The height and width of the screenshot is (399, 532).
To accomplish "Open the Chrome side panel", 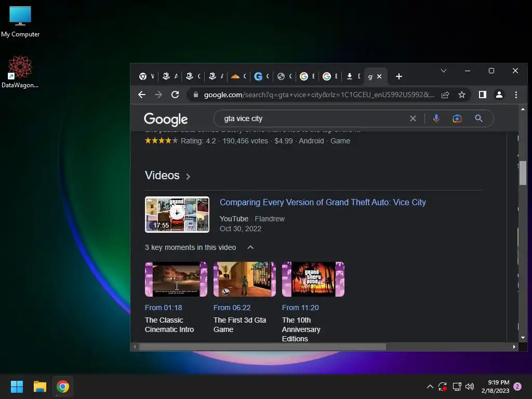I will coord(483,95).
